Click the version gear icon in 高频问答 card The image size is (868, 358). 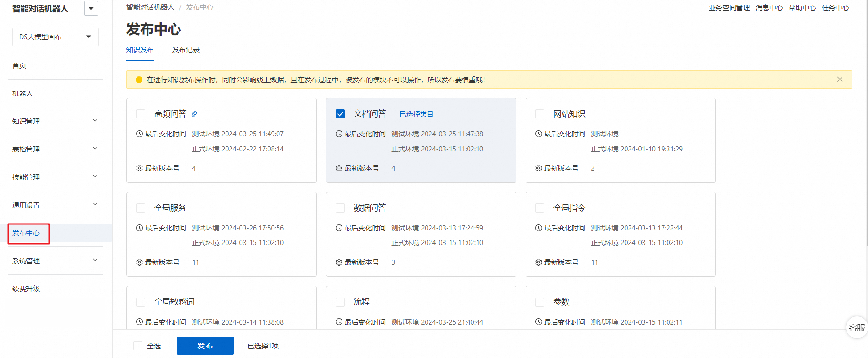[140, 168]
